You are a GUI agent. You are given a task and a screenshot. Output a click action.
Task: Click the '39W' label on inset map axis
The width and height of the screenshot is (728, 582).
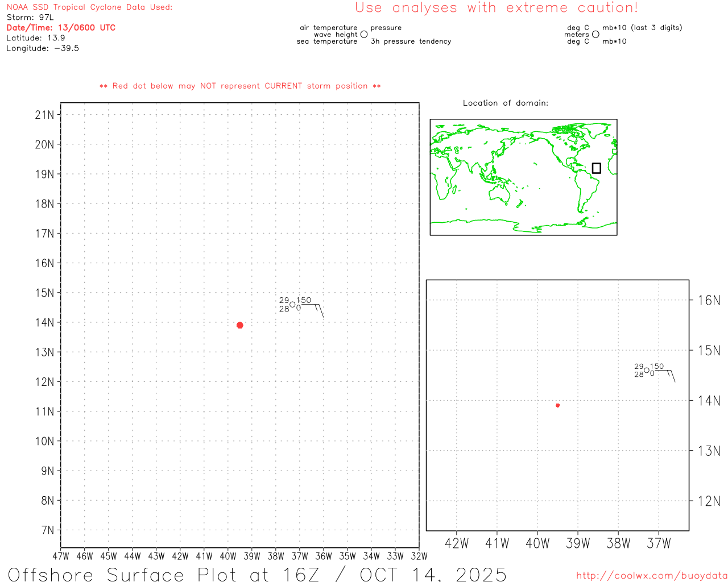(578, 543)
